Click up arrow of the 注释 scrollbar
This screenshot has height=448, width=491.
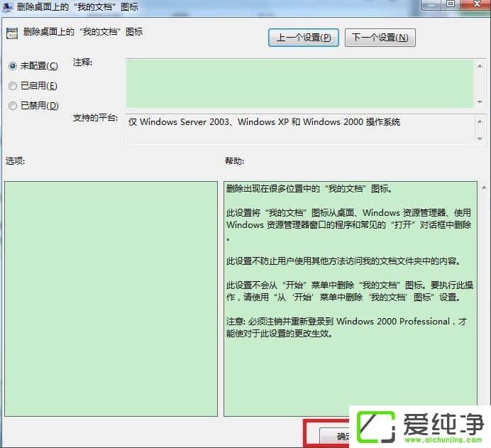(x=480, y=65)
